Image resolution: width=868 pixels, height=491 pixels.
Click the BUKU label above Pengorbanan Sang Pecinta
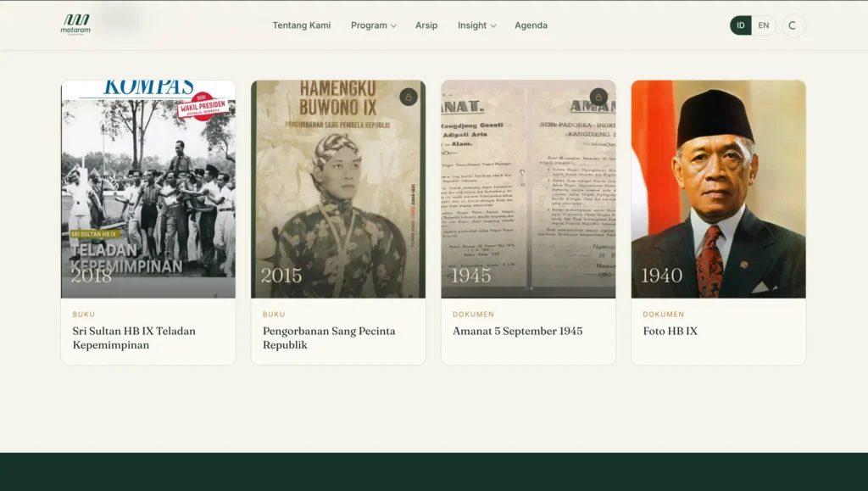point(274,314)
